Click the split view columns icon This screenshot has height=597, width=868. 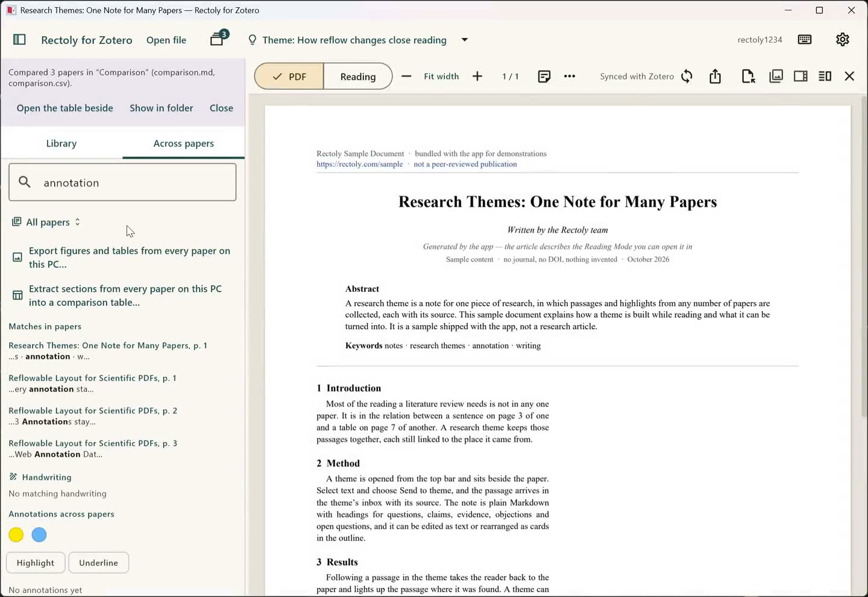(x=825, y=77)
